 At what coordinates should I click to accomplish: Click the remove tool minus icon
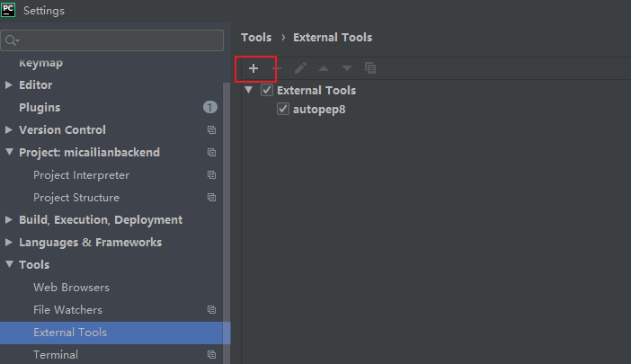pos(277,68)
